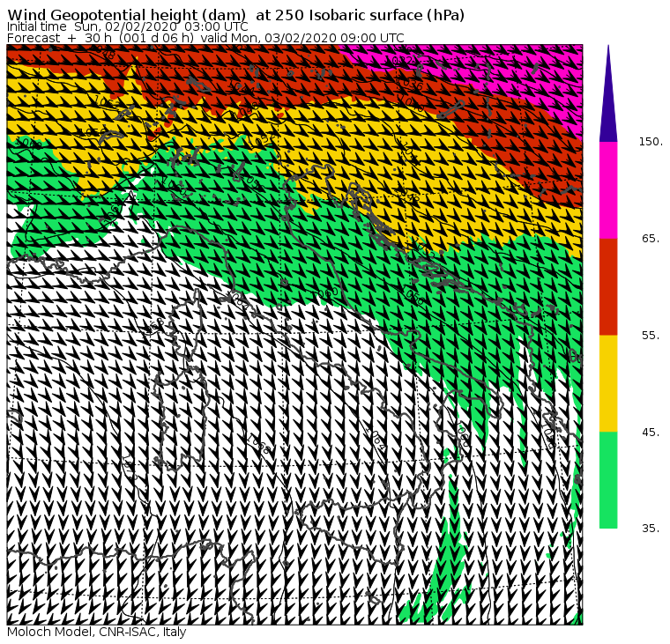Click the colorbar label '45.'
Screen dimensions: 670x644
651,433
